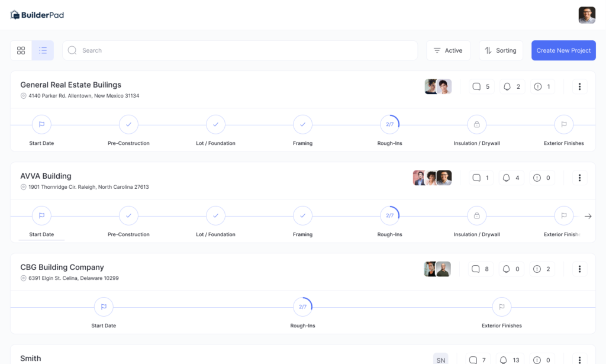This screenshot has height=364, width=606.
Task: Click address 4140 Parker Rd. Allentown
Action: click(x=83, y=96)
